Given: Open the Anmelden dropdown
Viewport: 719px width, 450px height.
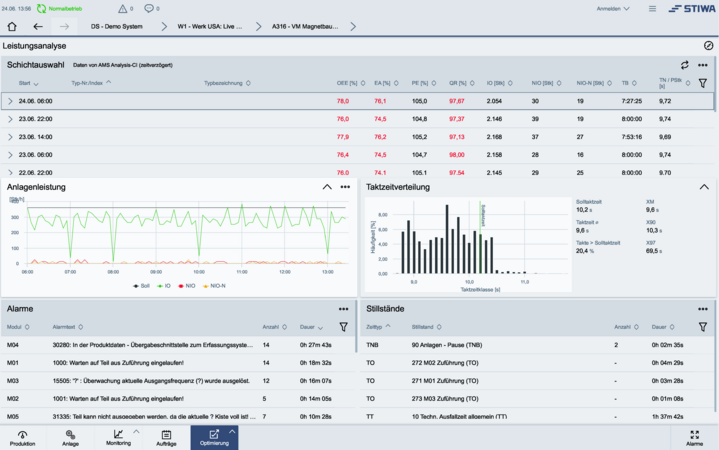Looking at the screenshot, I should pyautogui.click(x=613, y=9).
